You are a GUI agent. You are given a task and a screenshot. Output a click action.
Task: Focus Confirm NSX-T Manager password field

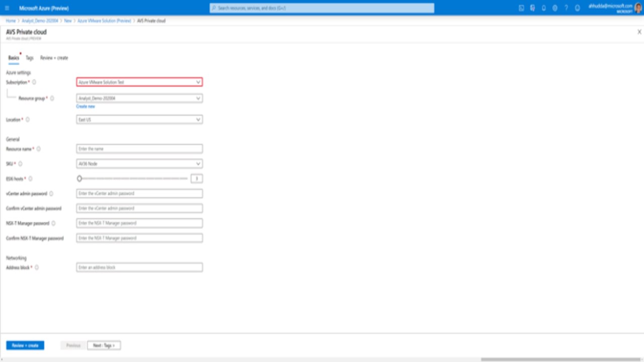[x=139, y=238]
